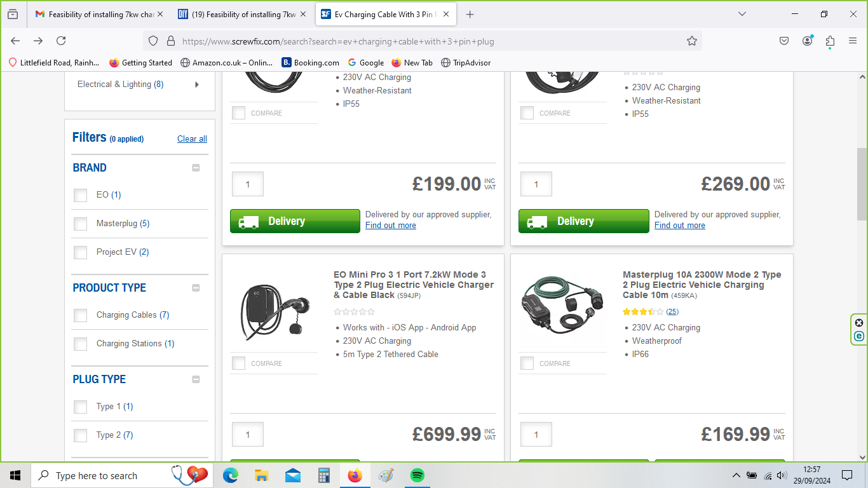This screenshot has height=488, width=868.
Task: Open the TripAdvisor bookmark in bookmarks bar
Action: pos(466,62)
